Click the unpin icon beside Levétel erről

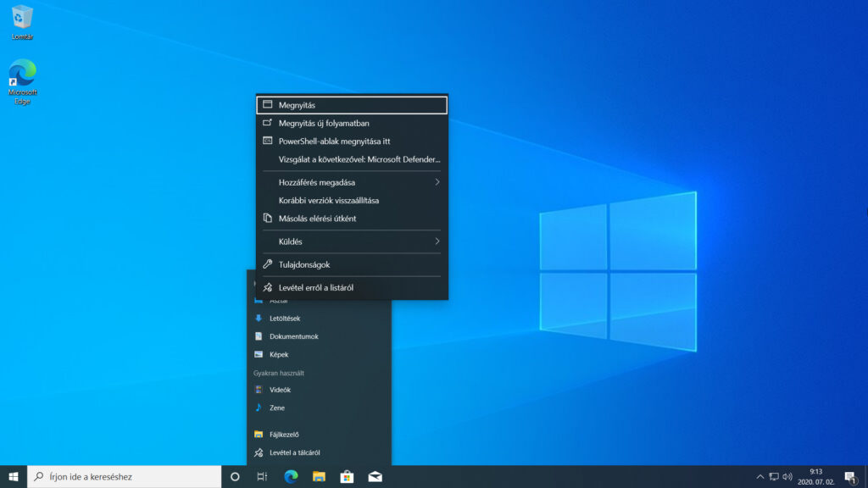click(267, 287)
